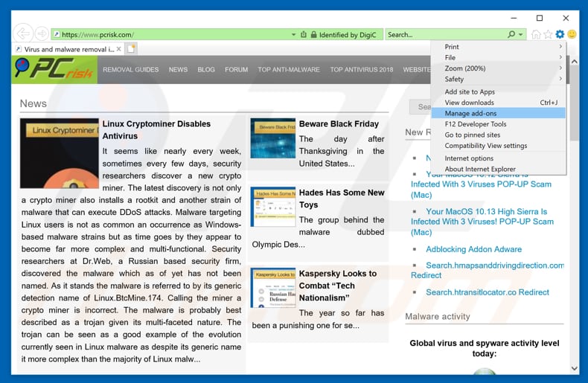Open the Tools gear icon
The height and width of the screenshot is (383, 588).
[560, 34]
